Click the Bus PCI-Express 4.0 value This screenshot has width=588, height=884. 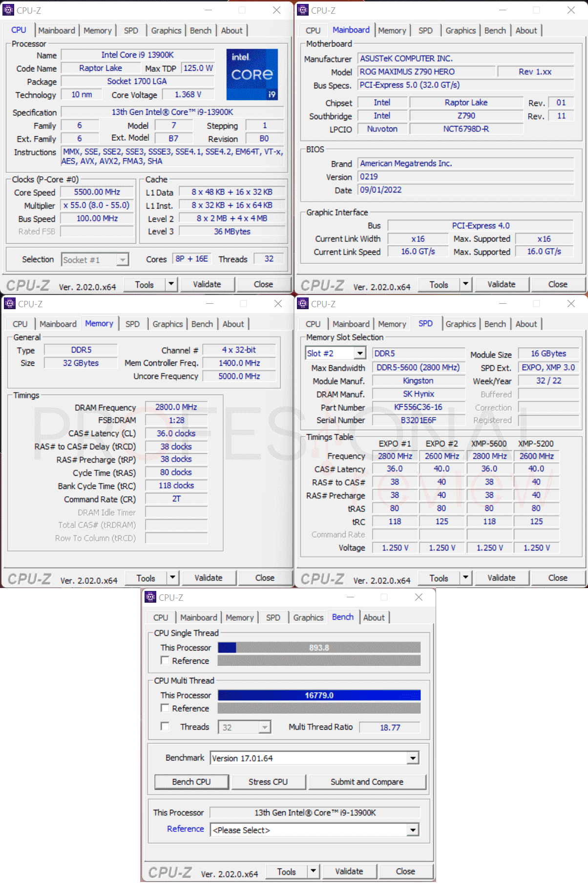point(481,226)
